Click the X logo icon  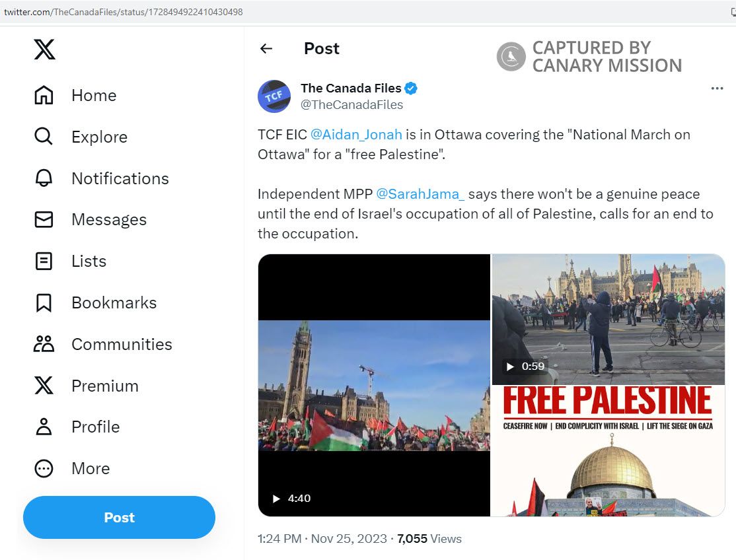coord(44,50)
